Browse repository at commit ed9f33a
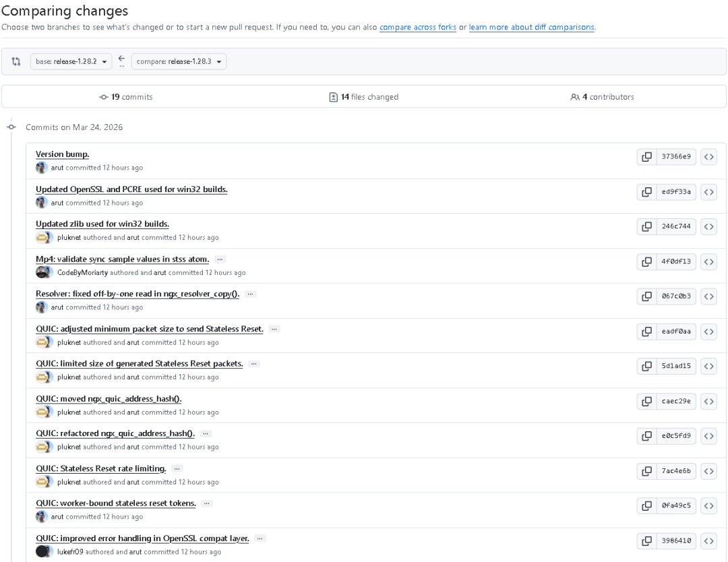 [708, 191]
